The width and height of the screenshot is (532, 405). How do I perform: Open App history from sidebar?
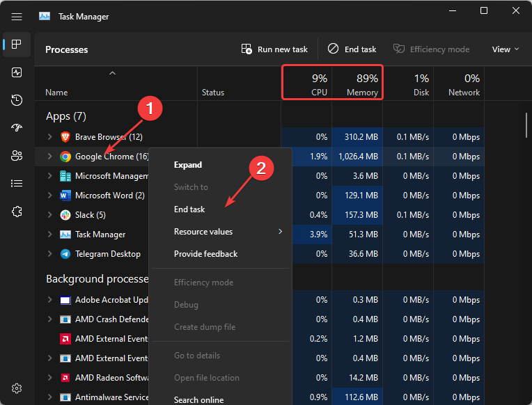click(17, 100)
